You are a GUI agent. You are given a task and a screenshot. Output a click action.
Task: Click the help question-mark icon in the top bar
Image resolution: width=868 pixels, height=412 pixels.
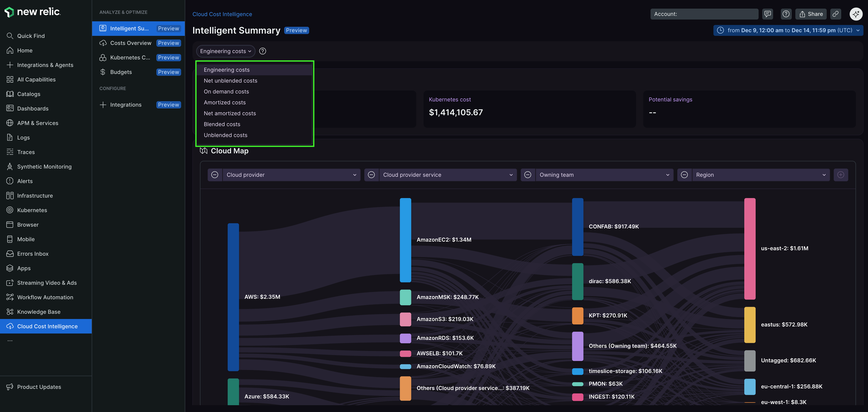(786, 14)
